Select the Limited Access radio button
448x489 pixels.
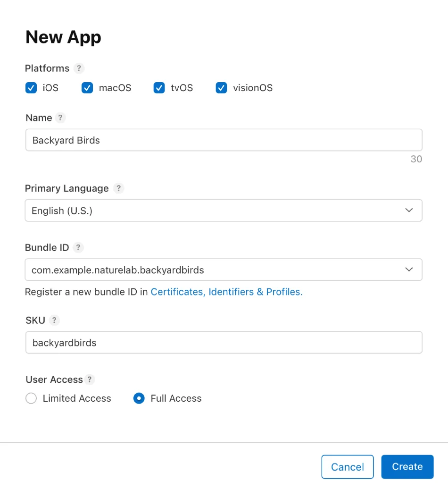point(31,398)
